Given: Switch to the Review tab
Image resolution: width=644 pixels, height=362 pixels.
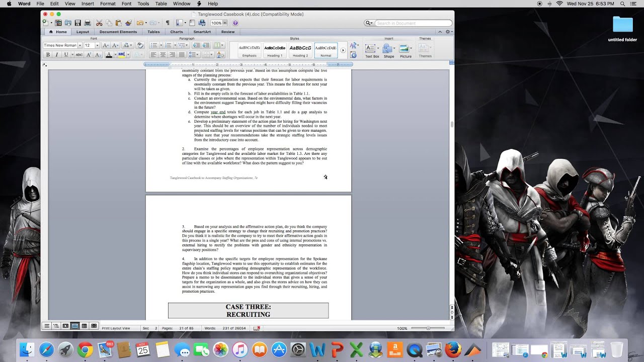Looking at the screenshot, I should click(x=228, y=32).
